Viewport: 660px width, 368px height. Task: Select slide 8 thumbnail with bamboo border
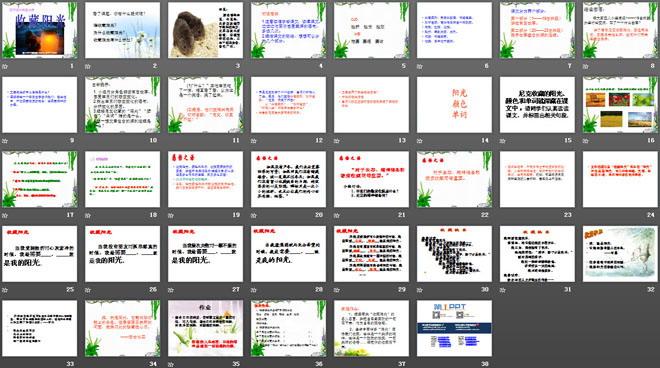coord(620,30)
